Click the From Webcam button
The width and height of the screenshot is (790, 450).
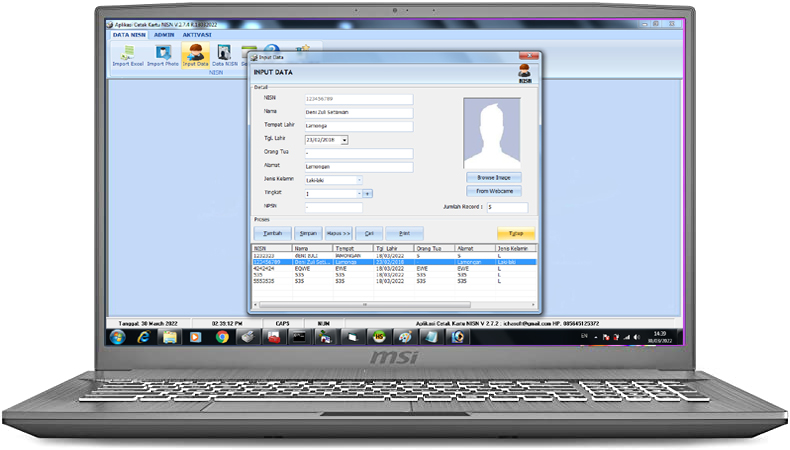[493, 190]
